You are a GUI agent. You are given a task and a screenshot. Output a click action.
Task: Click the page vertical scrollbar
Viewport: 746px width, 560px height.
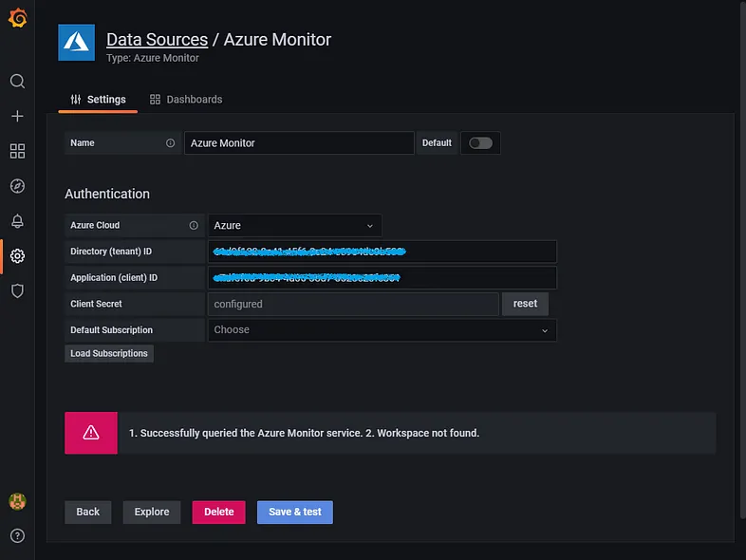click(x=742, y=259)
